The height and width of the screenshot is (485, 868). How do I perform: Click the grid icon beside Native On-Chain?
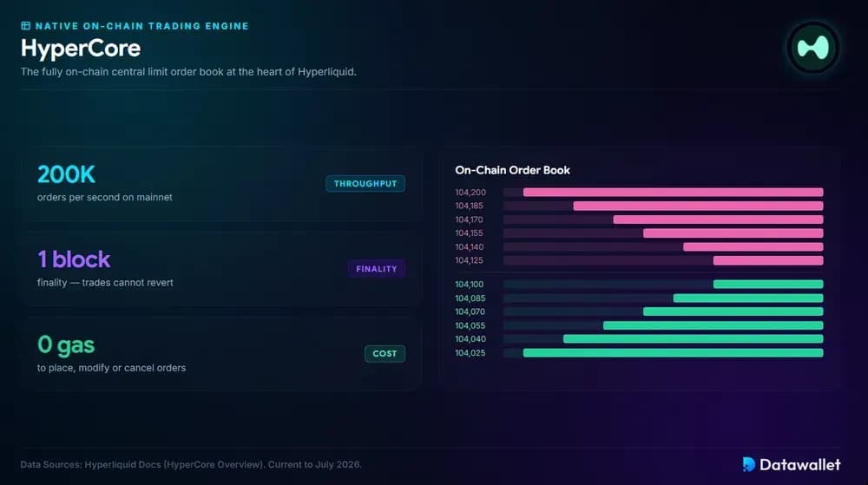[25, 25]
